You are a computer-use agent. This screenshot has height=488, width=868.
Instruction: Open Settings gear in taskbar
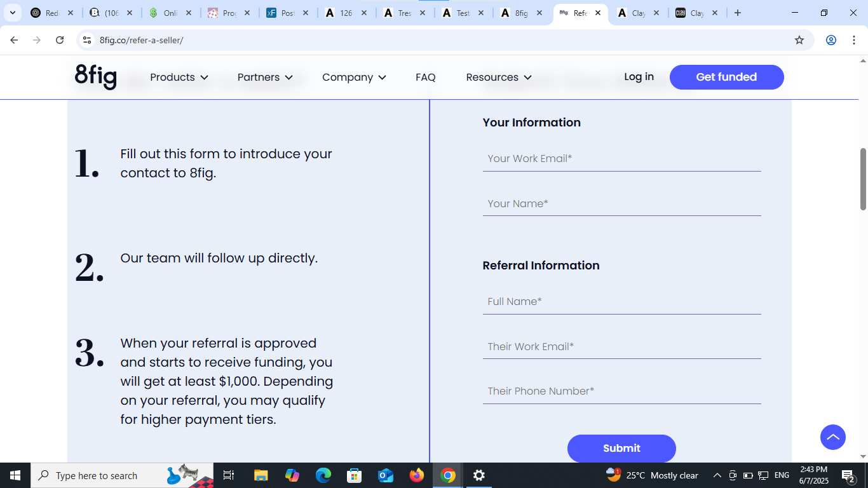coord(479,475)
